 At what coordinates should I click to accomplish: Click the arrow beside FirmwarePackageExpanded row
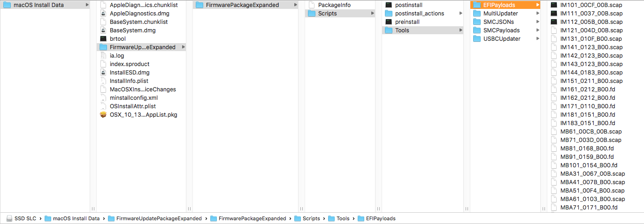(x=295, y=5)
